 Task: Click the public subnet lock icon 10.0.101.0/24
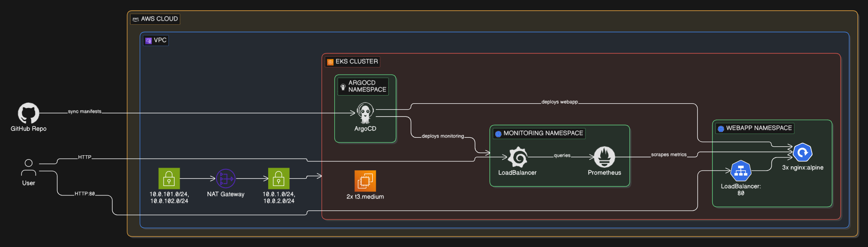click(x=169, y=178)
